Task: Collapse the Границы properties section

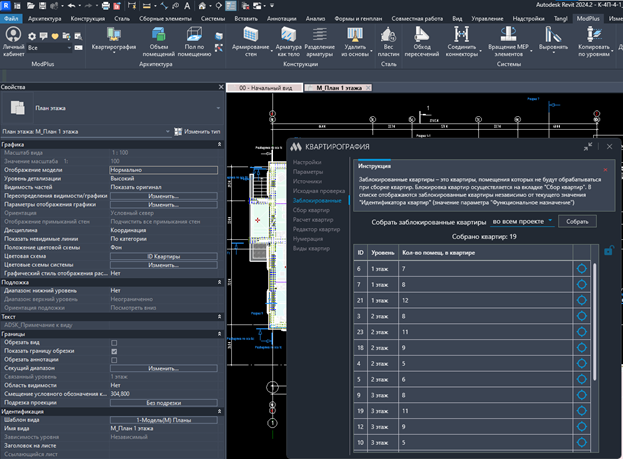Action: tap(219, 334)
